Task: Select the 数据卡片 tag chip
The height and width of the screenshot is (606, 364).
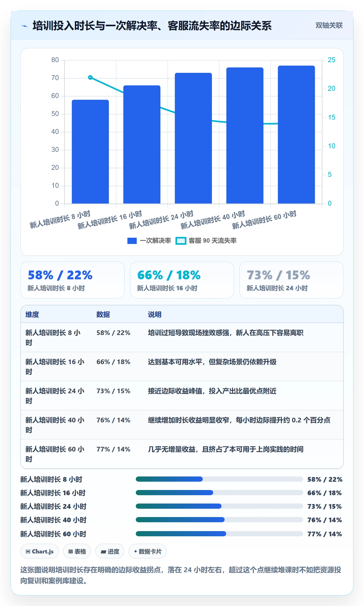Action: pyautogui.click(x=148, y=551)
